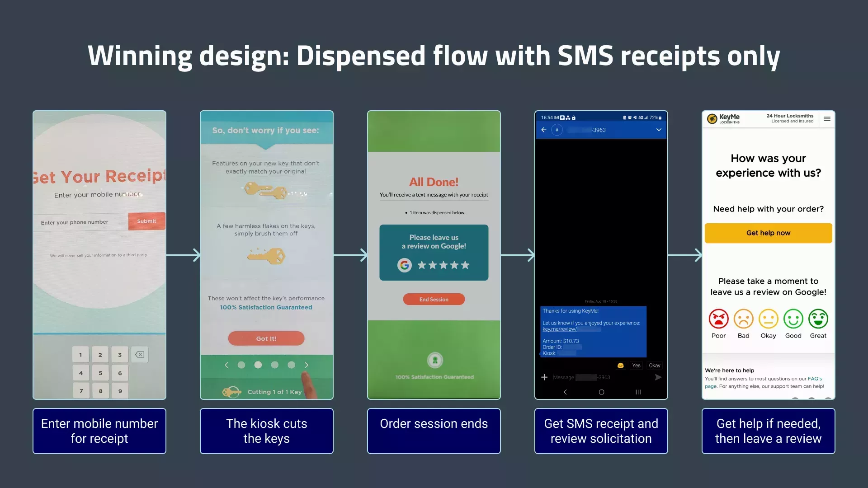Select the Great emoji rating face
The width and height of the screenshot is (868, 488).
point(819,319)
